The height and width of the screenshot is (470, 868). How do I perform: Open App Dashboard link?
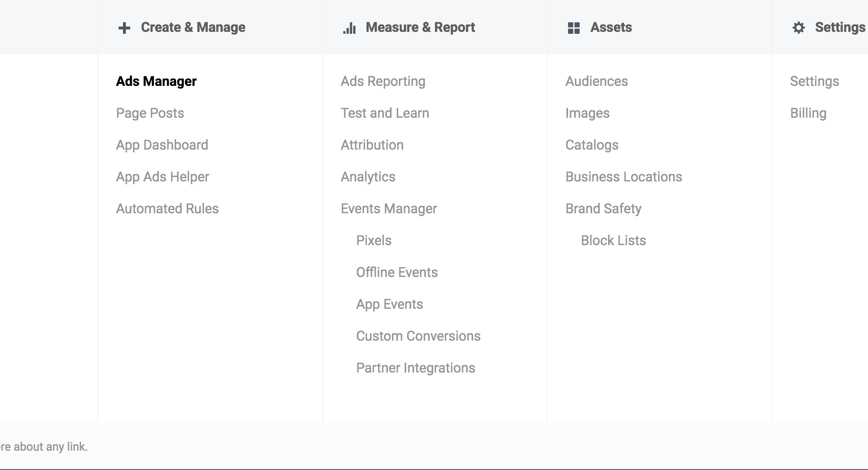(x=162, y=145)
